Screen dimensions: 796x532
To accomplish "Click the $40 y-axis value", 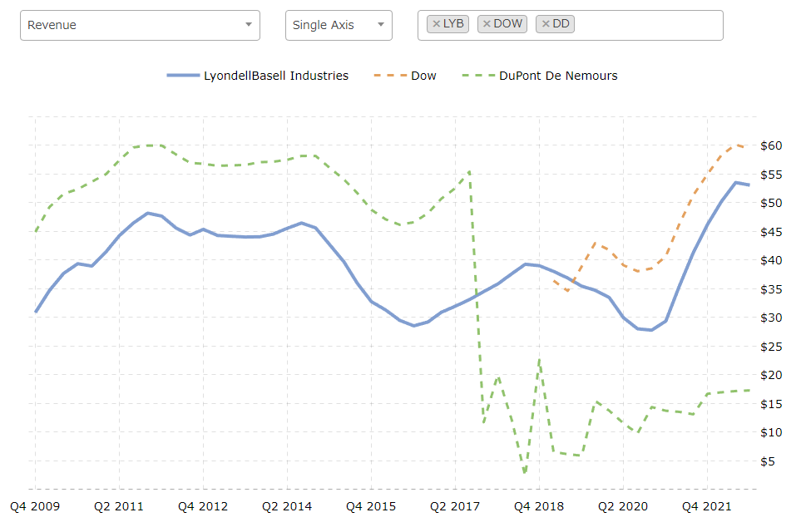I will coord(771,260).
